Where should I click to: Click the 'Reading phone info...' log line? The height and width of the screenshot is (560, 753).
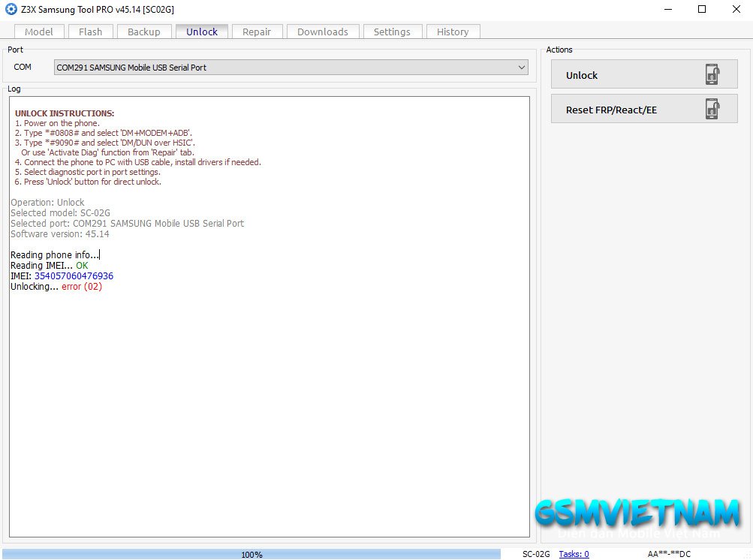(x=56, y=255)
